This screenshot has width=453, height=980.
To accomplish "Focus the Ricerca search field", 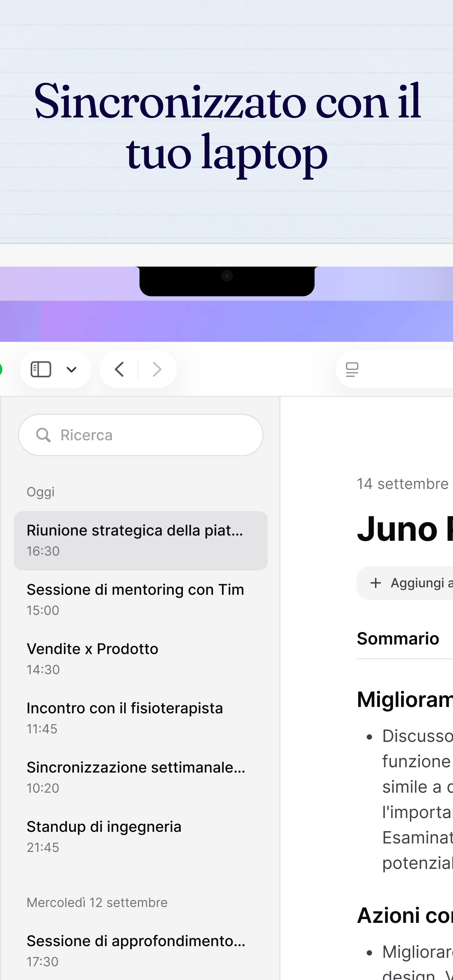I will [141, 435].
